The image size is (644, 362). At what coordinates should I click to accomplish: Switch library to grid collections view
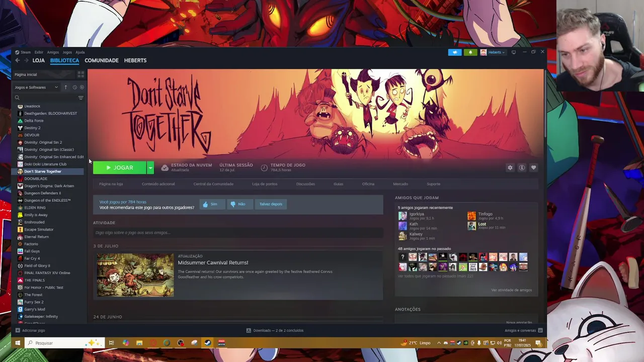coord(80,74)
